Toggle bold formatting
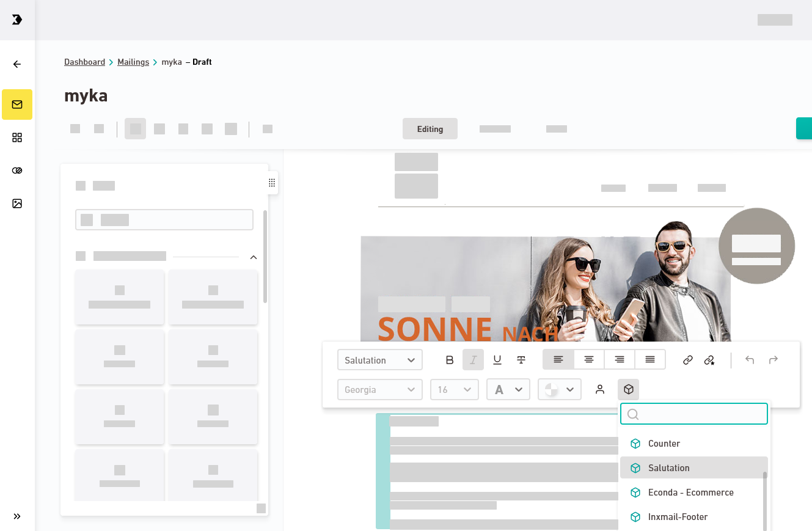The image size is (812, 531). point(450,360)
